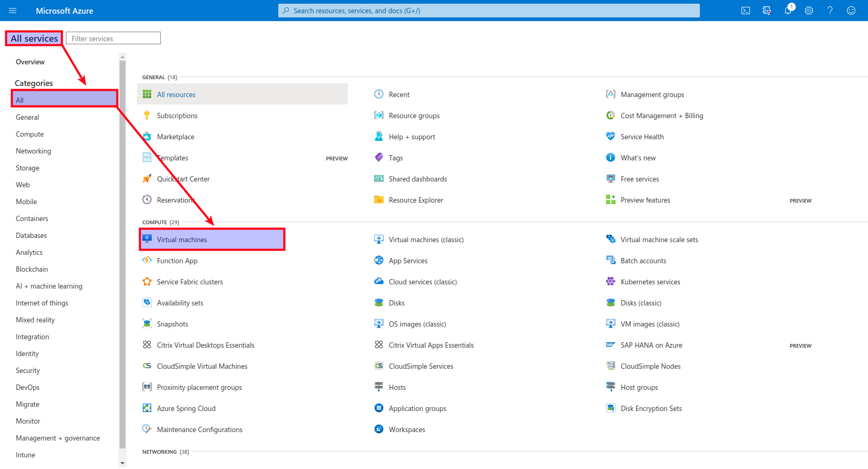Click the Quickstart Center rocket icon

[x=147, y=178]
